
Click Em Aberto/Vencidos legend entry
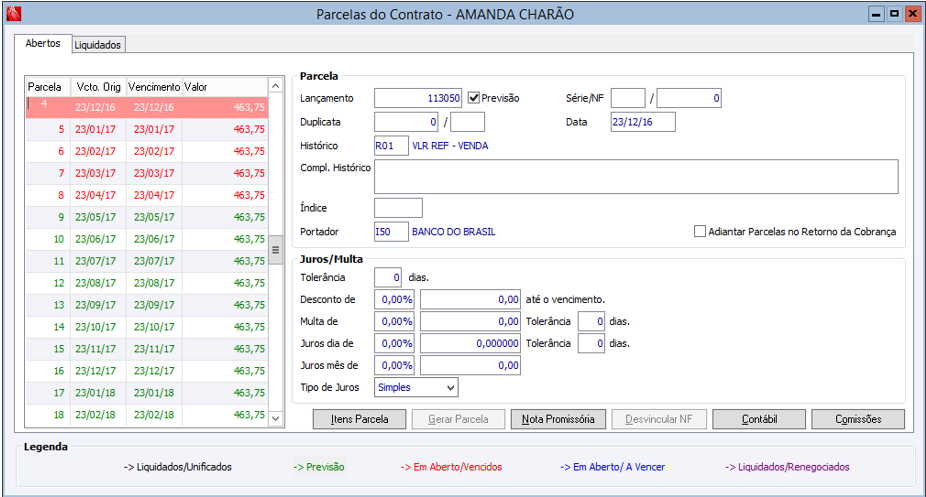(x=451, y=467)
